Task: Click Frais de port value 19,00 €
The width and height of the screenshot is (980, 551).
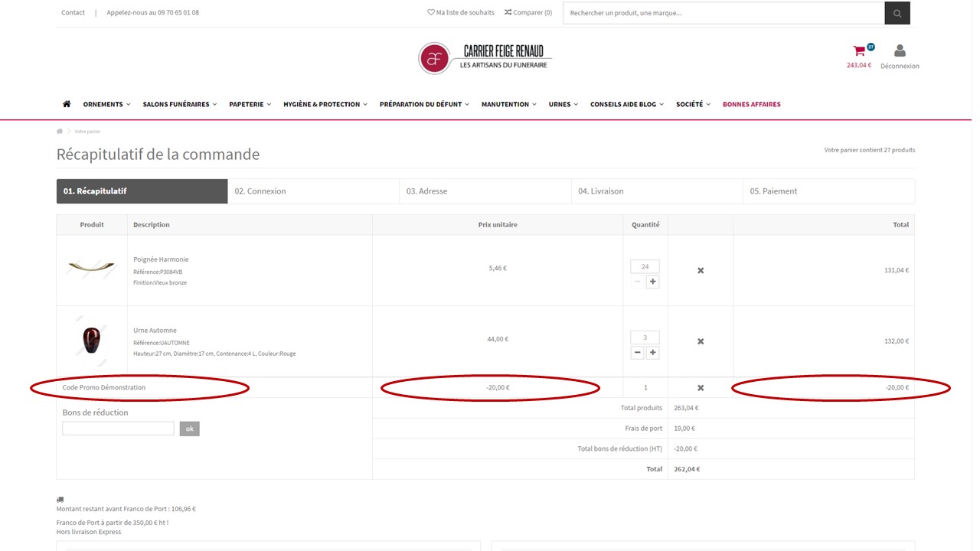Action: coord(684,429)
